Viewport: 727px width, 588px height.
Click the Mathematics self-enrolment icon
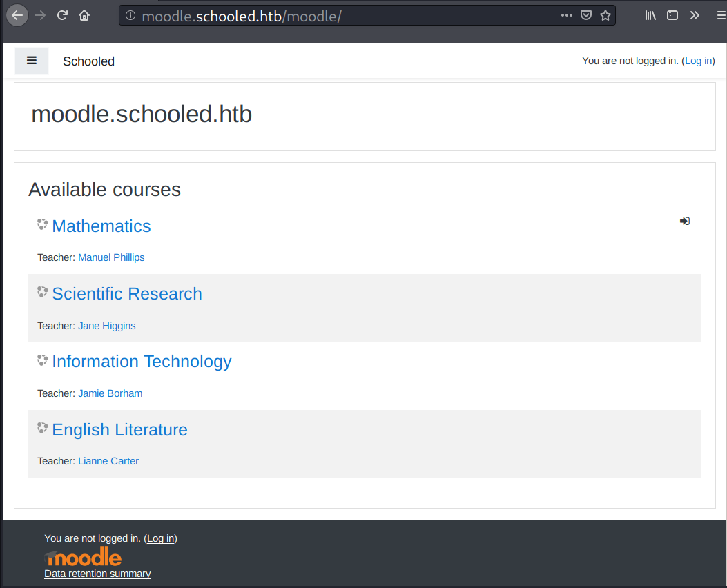(x=684, y=221)
